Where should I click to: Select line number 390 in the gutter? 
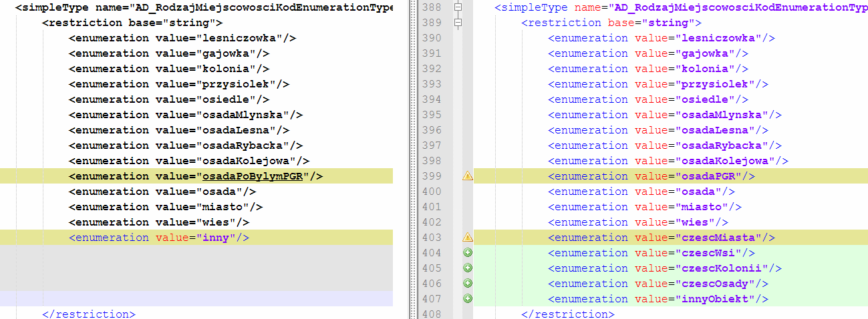432,38
